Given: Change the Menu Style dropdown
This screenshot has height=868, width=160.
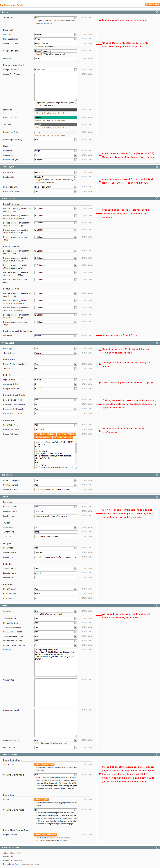Looking at the screenshot, I should click(x=56, y=151).
